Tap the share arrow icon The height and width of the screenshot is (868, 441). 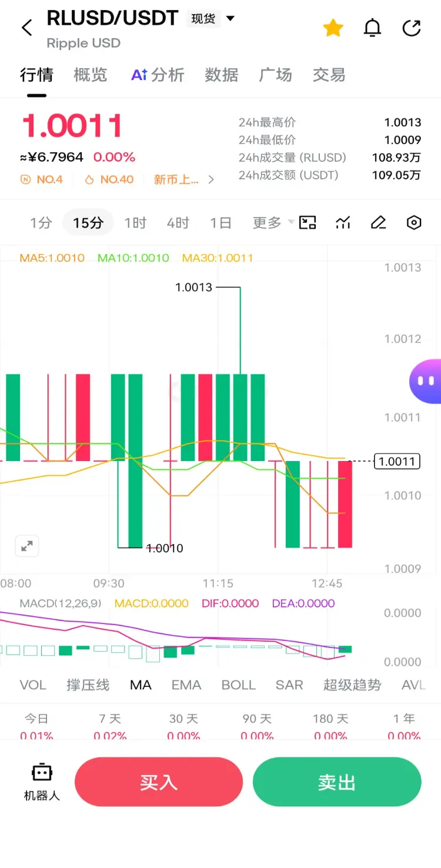click(412, 28)
